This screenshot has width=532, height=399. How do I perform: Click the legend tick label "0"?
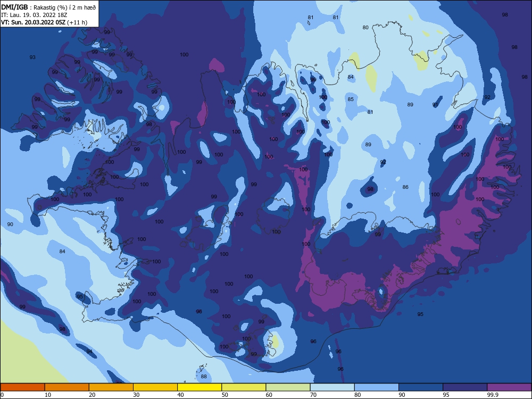click(2, 395)
